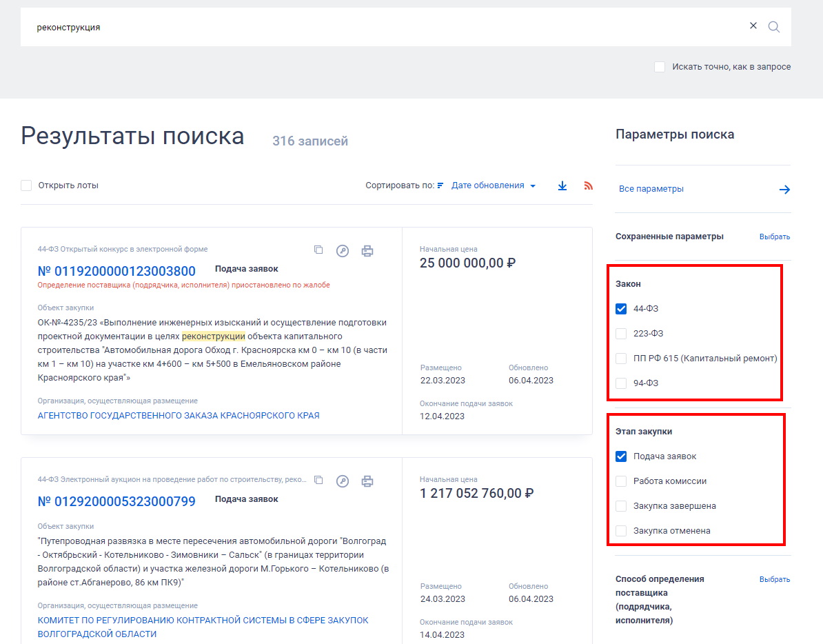The width and height of the screenshot is (823, 644).
Task: Open purchase № 0119200000123003800
Action: coord(116,272)
